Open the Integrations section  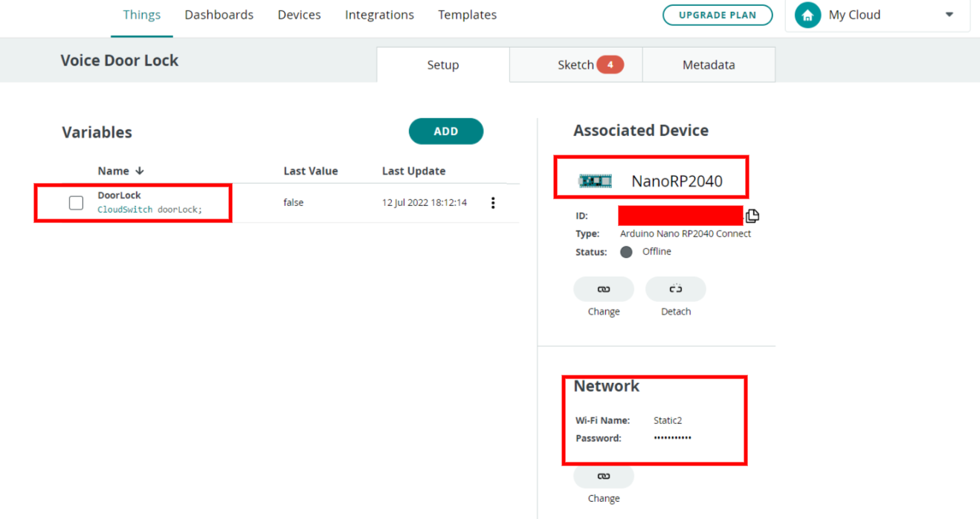(x=379, y=14)
